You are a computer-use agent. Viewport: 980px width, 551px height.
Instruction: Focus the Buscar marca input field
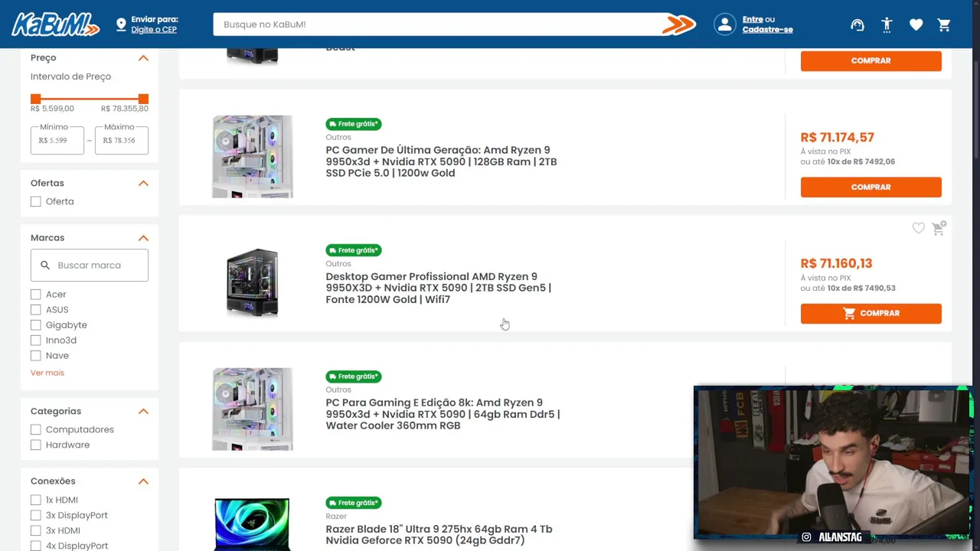pos(90,265)
